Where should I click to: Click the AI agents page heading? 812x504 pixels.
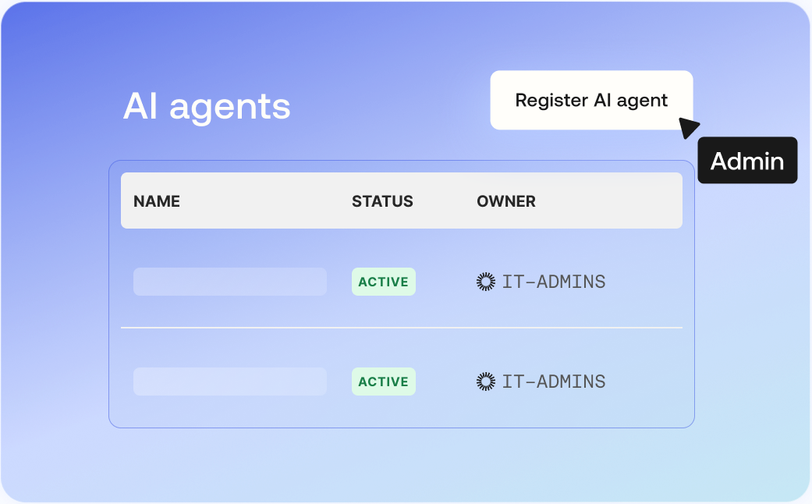tap(207, 105)
